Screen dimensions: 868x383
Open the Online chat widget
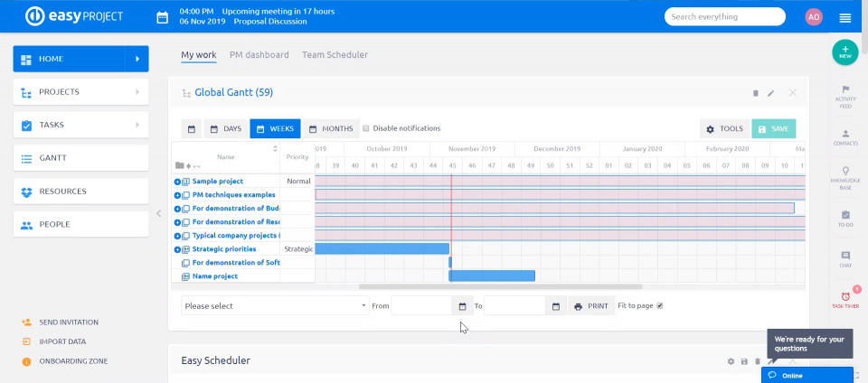click(x=807, y=375)
